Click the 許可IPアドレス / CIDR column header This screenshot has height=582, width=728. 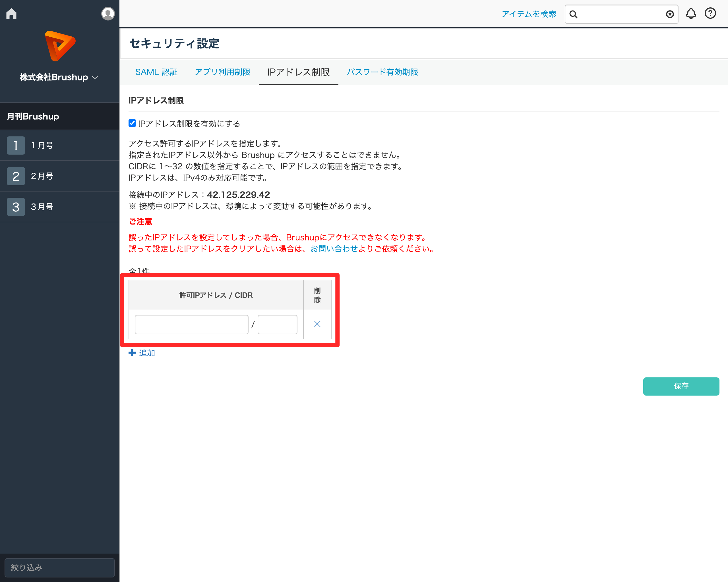tap(216, 295)
